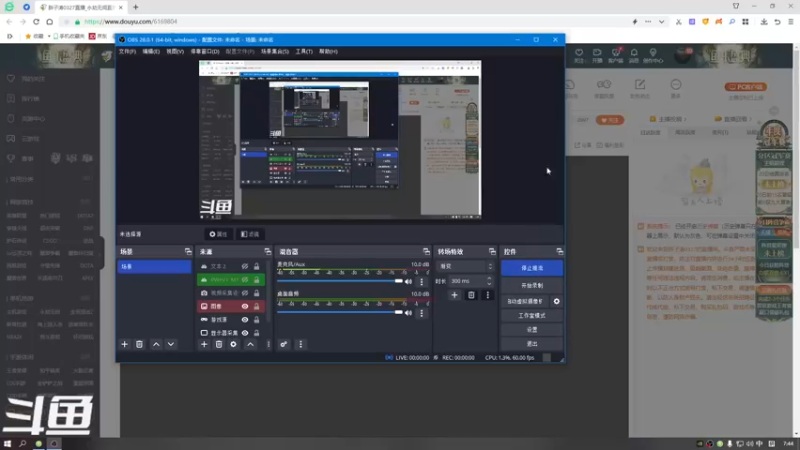Show the green highlighted source via its eye icon
800x450 pixels.
[245, 280]
